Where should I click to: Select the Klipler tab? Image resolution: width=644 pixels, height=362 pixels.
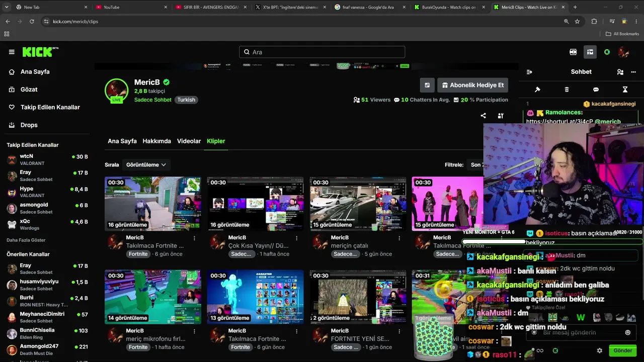pos(216,141)
